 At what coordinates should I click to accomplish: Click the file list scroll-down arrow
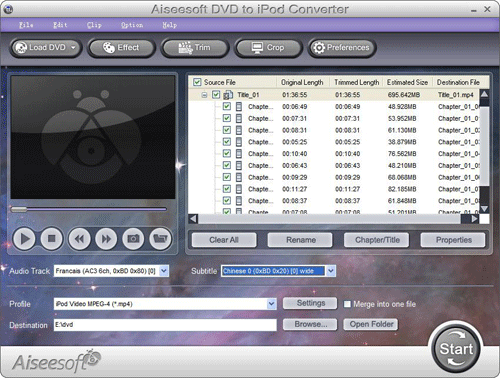[484, 209]
